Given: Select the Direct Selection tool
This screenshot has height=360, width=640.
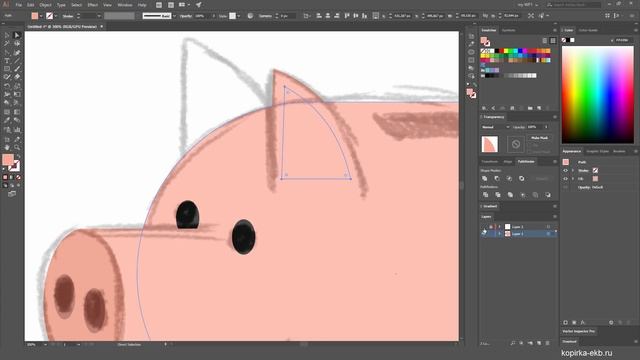Looking at the screenshot, I should point(17,36).
